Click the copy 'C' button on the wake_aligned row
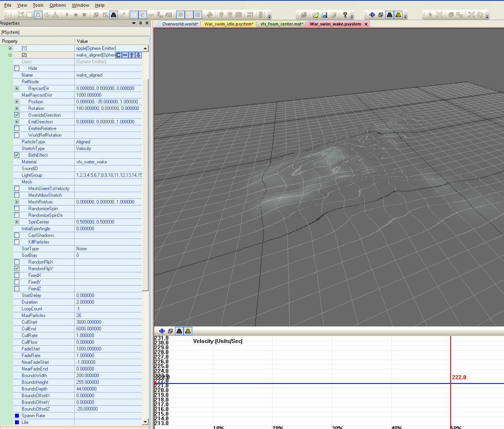The image size is (504, 429). pyautogui.click(x=118, y=55)
